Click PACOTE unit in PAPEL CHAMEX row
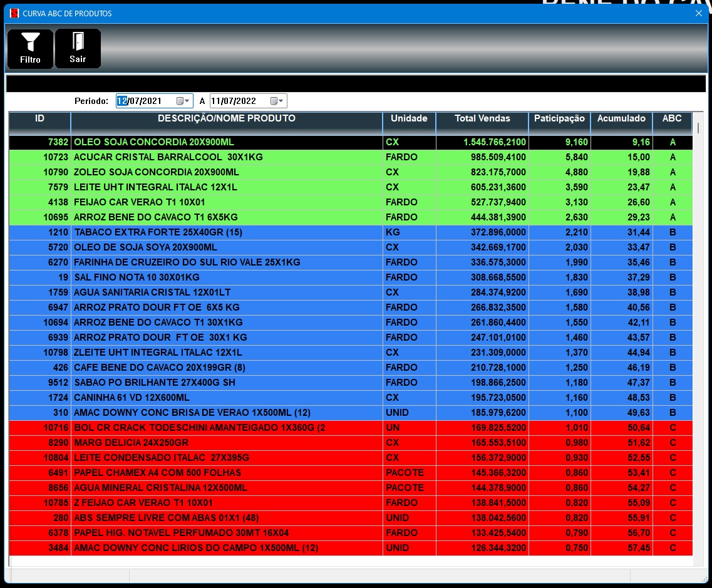The height and width of the screenshot is (588, 712). click(405, 472)
